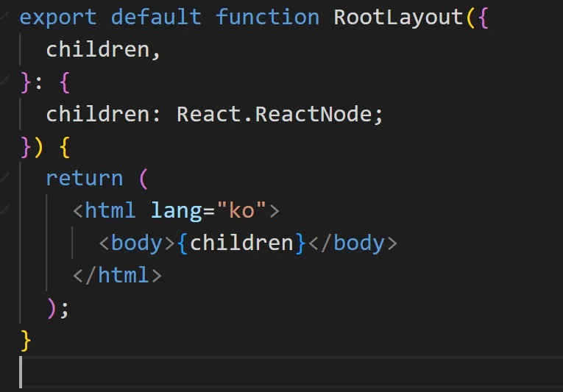Click the closing </html> tag
The image size is (563, 392).
(x=118, y=275)
